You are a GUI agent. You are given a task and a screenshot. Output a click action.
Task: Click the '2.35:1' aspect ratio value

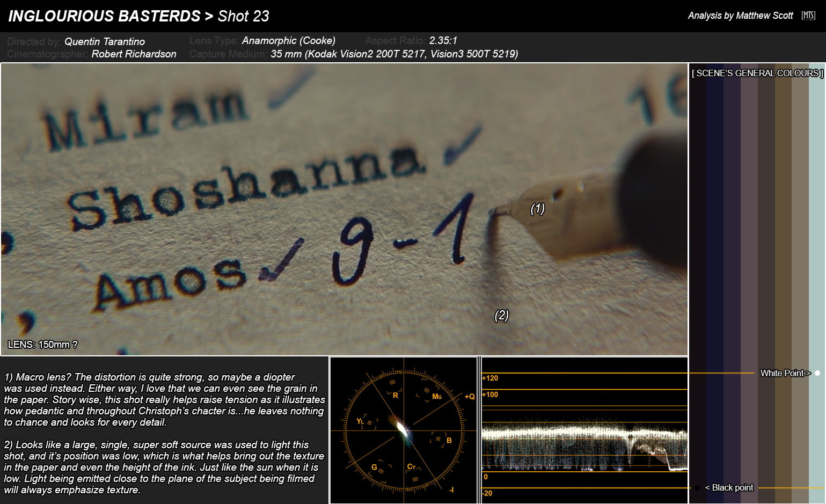coord(443,40)
